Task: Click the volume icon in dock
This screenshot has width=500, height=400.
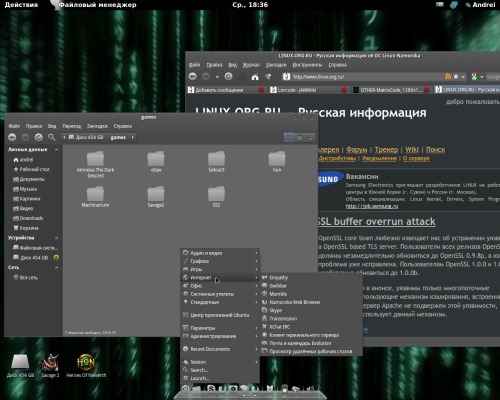Action: (310, 389)
